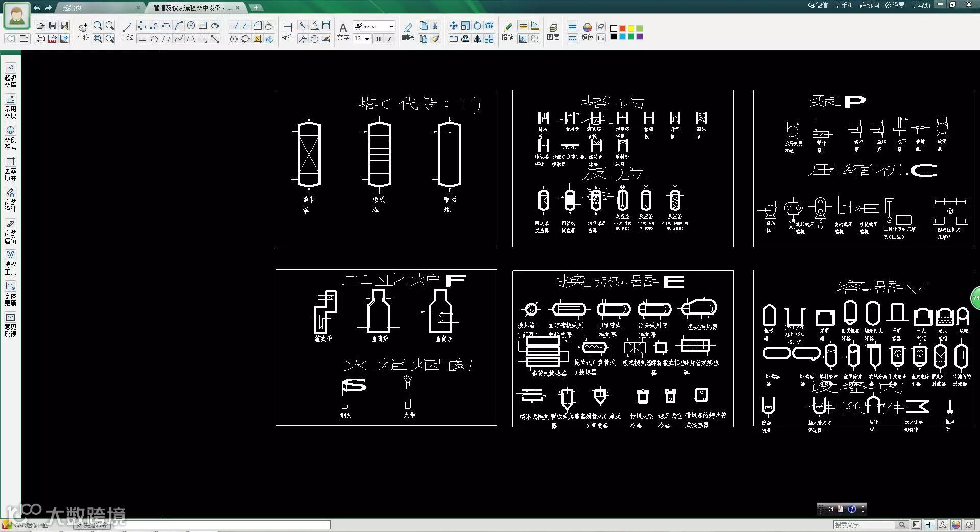Pick the pentagon polygon tool

pyautogui.click(x=154, y=39)
